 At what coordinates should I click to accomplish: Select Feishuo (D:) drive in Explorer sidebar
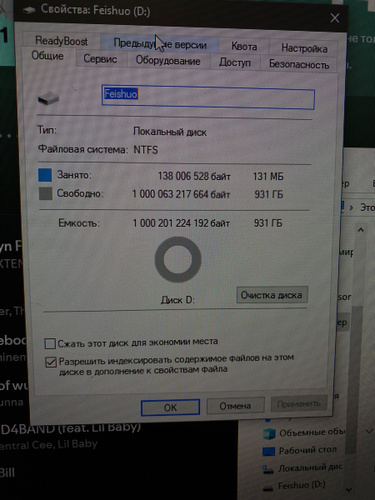(302, 486)
